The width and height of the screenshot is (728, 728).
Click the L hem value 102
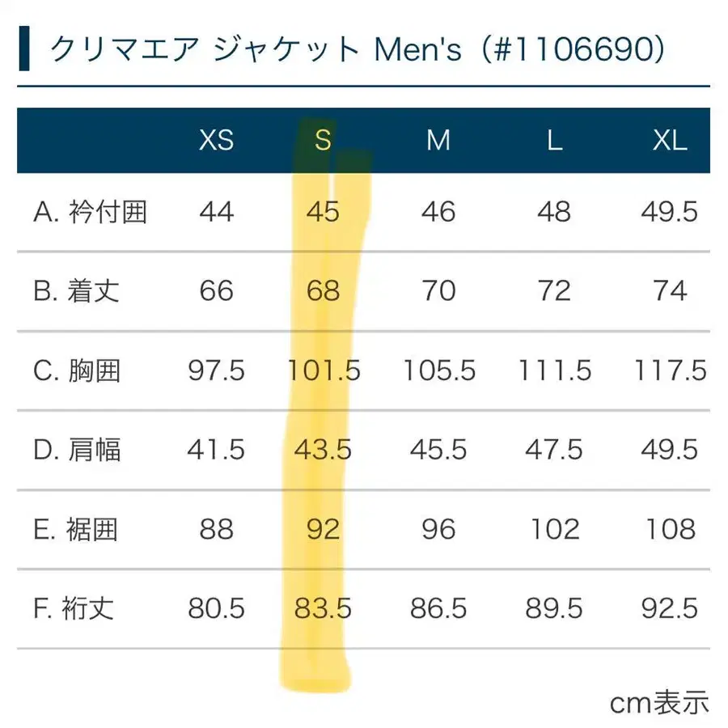pyautogui.click(x=554, y=529)
